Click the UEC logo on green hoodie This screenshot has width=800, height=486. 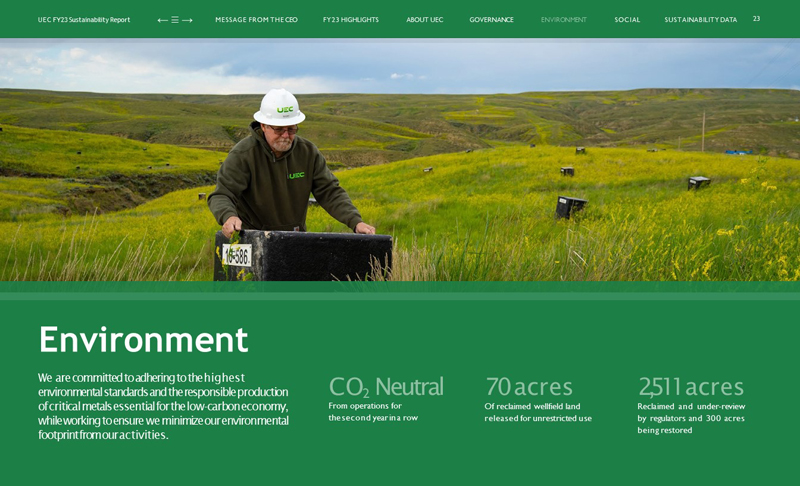(x=296, y=175)
